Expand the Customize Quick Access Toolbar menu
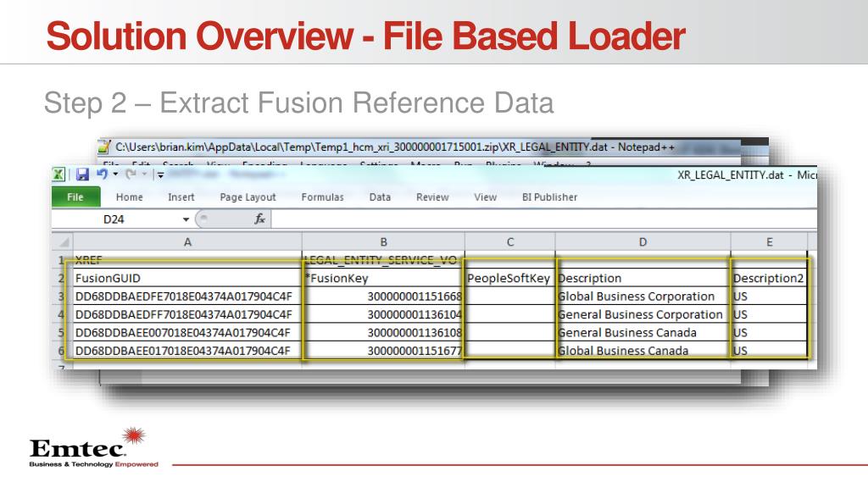Screen dimensions: 868x488 coord(160,175)
